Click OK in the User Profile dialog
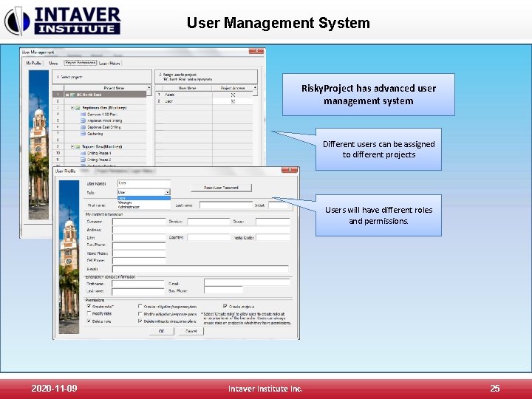Image resolution: width=532 pixels, height=399 pixels. pos(162,331)
